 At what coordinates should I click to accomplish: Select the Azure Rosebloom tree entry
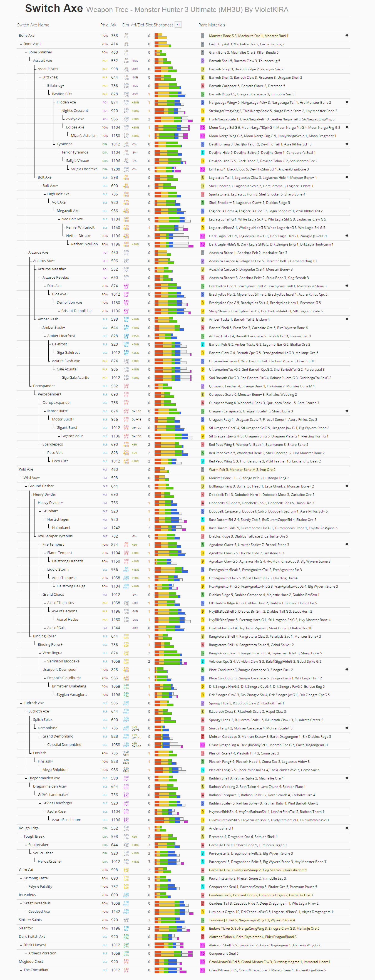[x=66, y=820]
